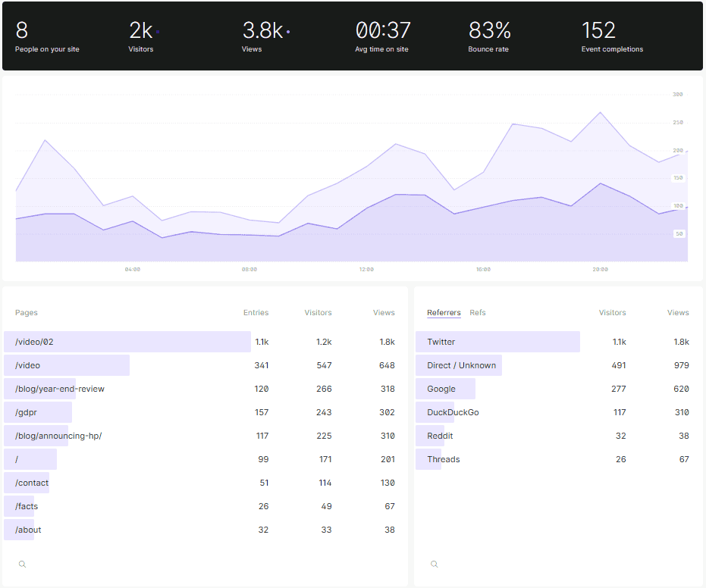Sort pages by the Entries column
Image resolution: width=706 pixels, height=588 pixels.
(256, 312)
